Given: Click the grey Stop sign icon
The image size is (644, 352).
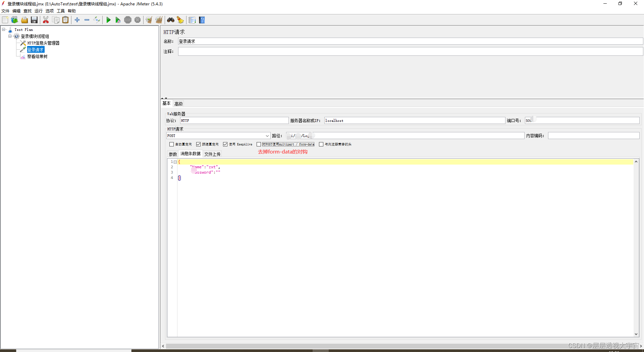Looking at the screenshot, I should coord(128,20).
